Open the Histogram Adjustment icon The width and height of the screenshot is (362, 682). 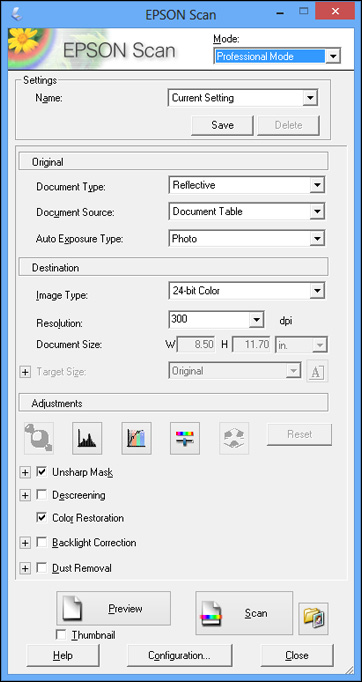[87, 438]
